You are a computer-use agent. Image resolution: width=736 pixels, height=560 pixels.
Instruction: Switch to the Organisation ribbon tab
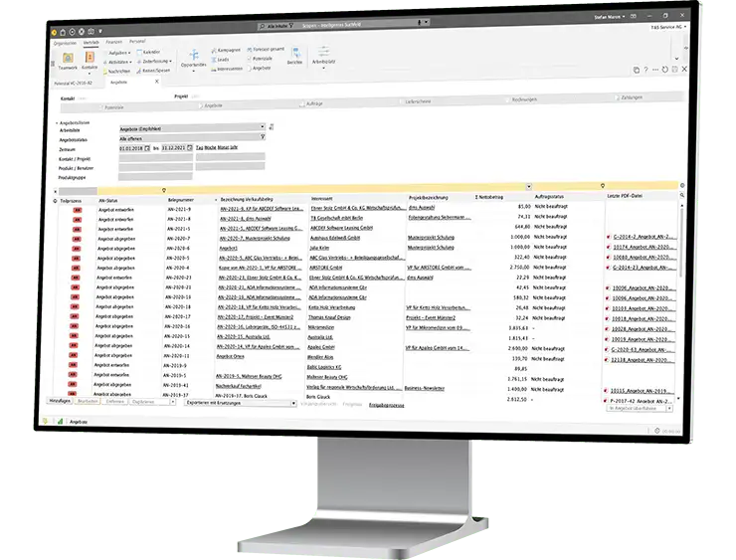[x=65, y=43]
